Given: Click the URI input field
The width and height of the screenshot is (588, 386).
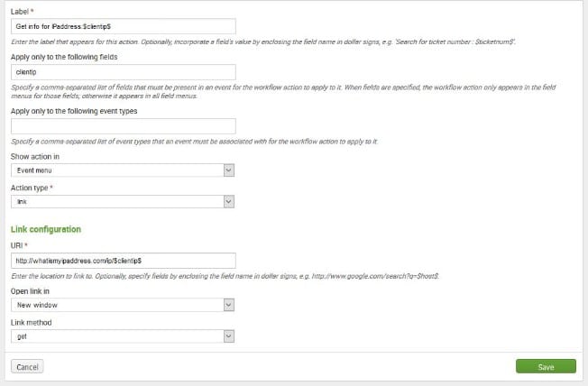Looking at the screenshot, I should point(123,260).
